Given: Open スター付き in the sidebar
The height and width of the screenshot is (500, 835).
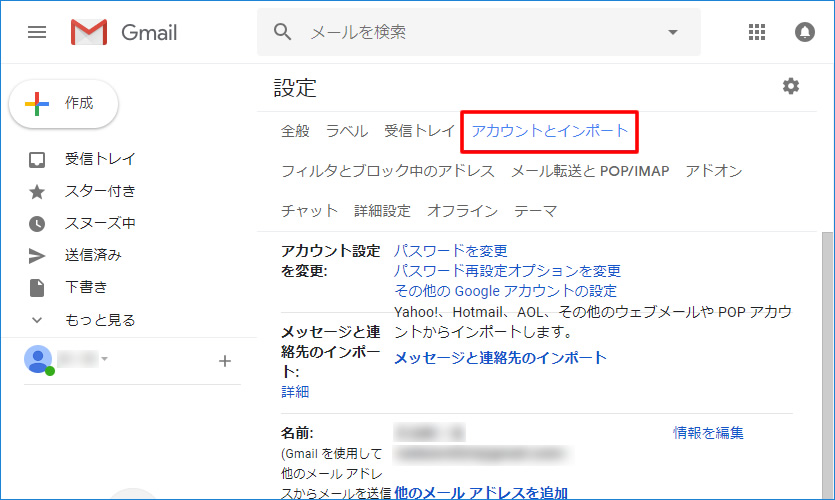Looking at the screenshot, I should (100, 191).
